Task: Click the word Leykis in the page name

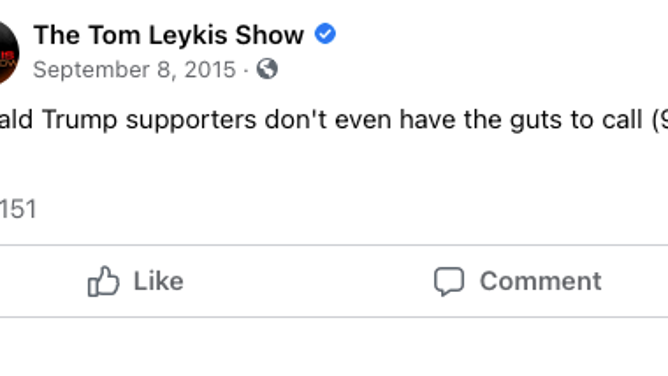Action: (x=188, y=35)
